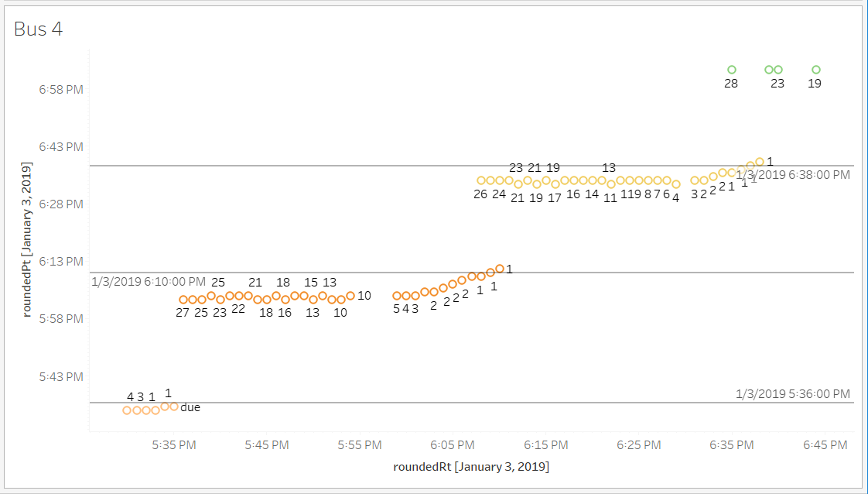Click the 5:36:00 PM reference line label

(793, 394)
